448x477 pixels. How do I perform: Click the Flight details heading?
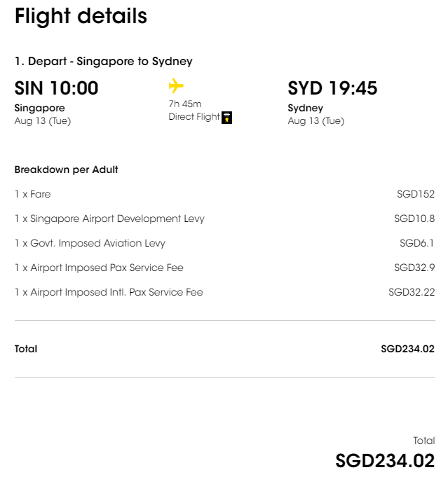[x=81, y=16]
